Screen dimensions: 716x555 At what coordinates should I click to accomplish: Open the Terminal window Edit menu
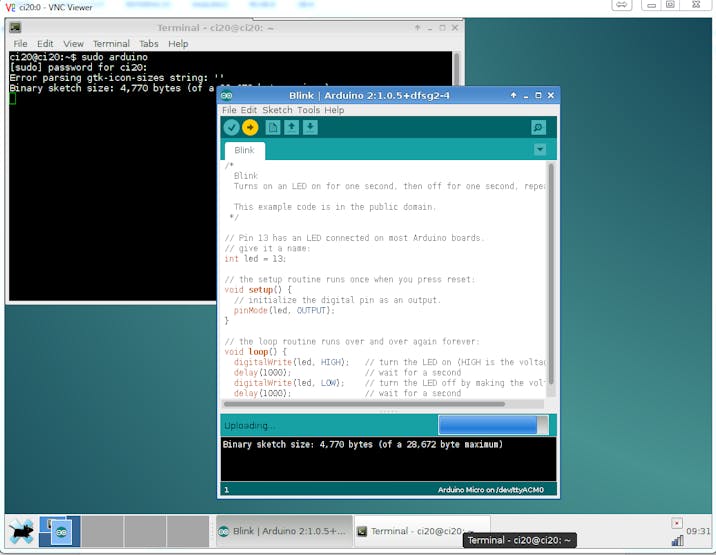[x=45, y=44]
